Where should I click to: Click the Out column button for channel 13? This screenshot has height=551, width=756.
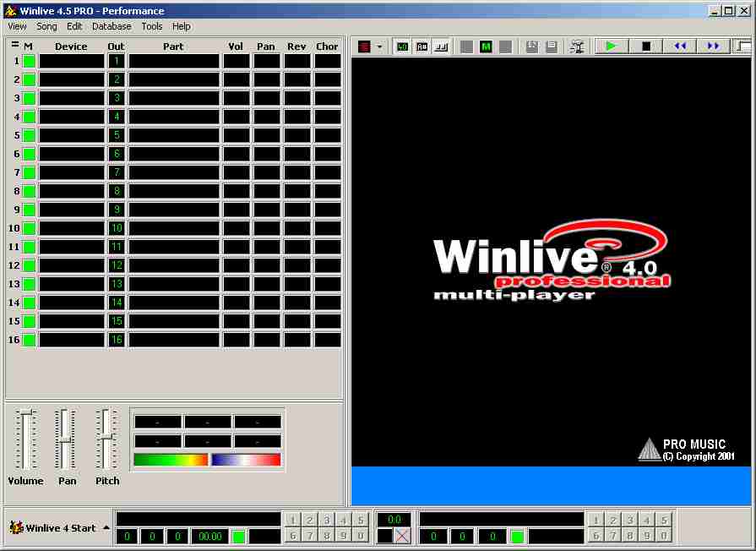click(117, 284)
